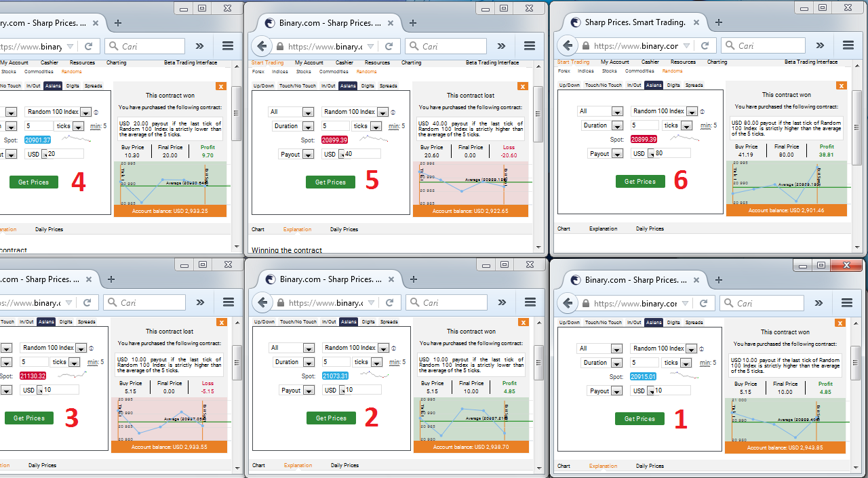Image resolution: width=868 pixels, height=478 pixels.
Task: Open the hamburger menu in the USD 40 payout window
Action: [x=530, y=46]
